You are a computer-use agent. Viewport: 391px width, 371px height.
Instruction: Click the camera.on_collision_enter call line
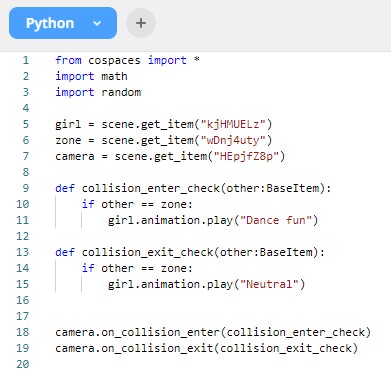(213, 332)
